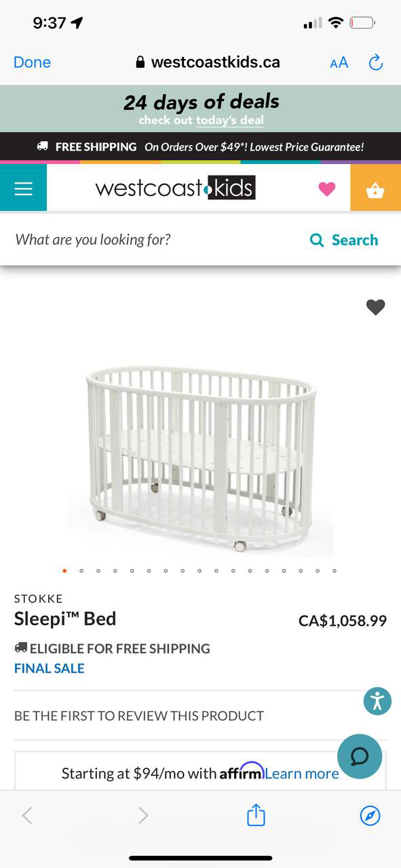Tap Done to close the browser view
Viewport: 401px width, 868px height.
32,62
